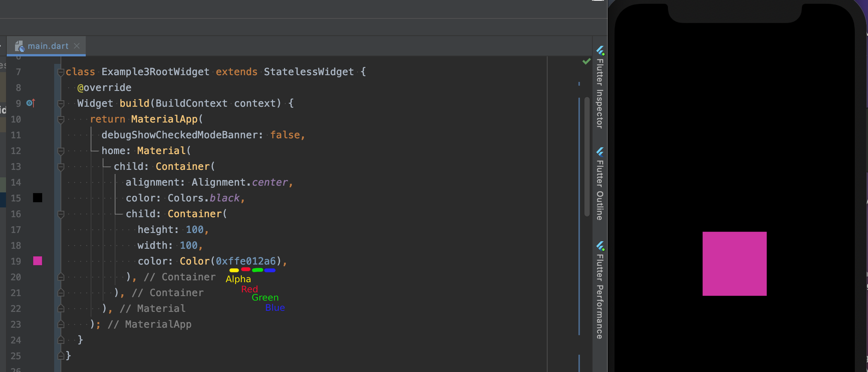Collapse the outer Container fold at line 13
This screenshot has height=372, width=868.
pos(61,167)
